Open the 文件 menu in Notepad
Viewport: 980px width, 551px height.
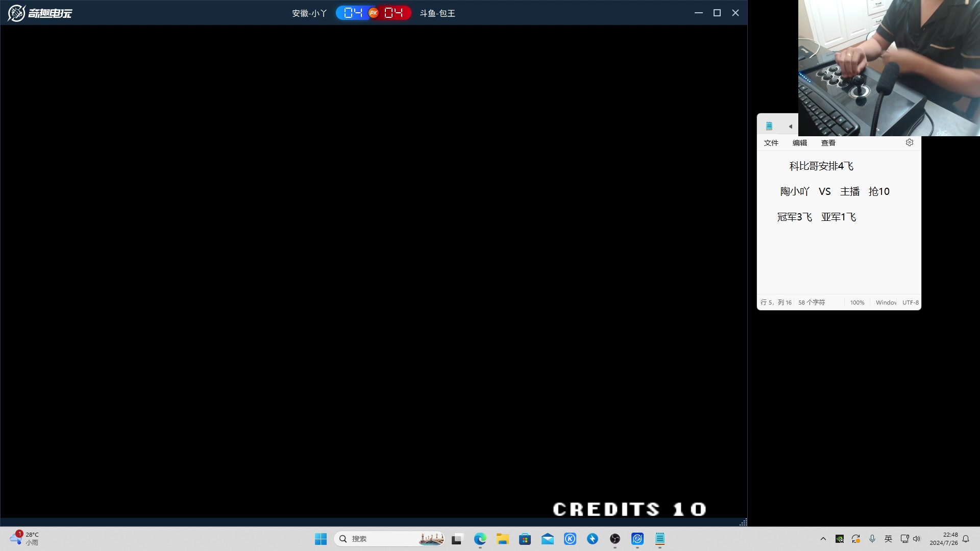click(771, 143)
